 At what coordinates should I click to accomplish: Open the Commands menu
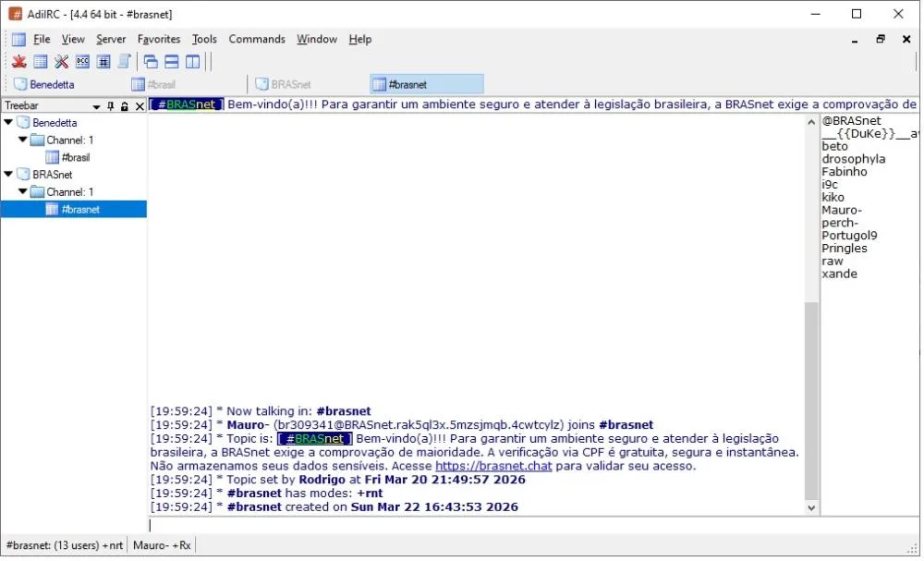257,39
